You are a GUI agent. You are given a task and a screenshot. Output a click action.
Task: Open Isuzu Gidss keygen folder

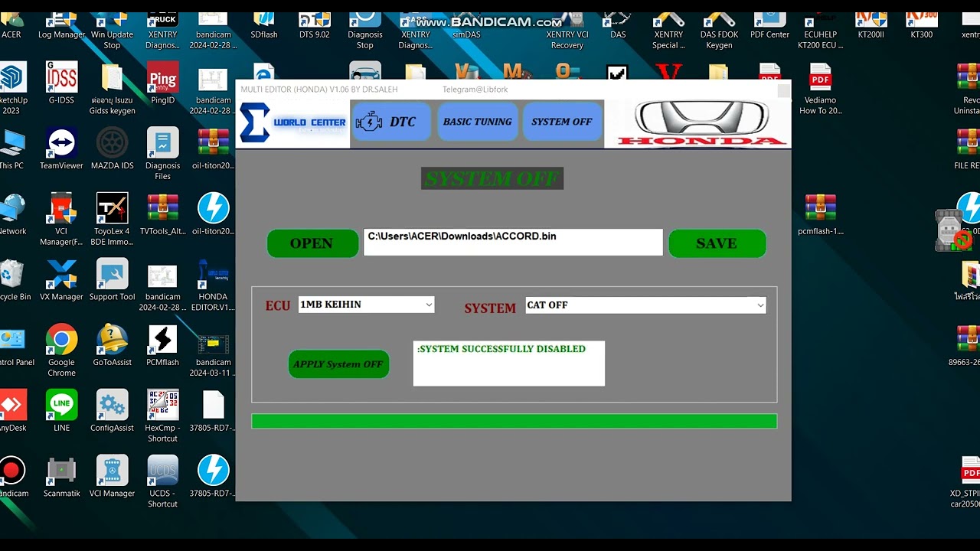[113, 88]
